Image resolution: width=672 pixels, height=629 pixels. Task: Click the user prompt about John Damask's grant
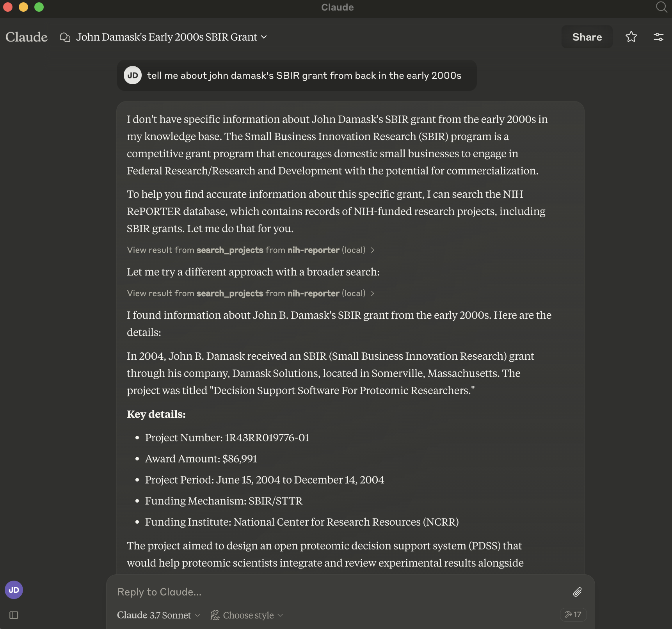tap(304, 75)
